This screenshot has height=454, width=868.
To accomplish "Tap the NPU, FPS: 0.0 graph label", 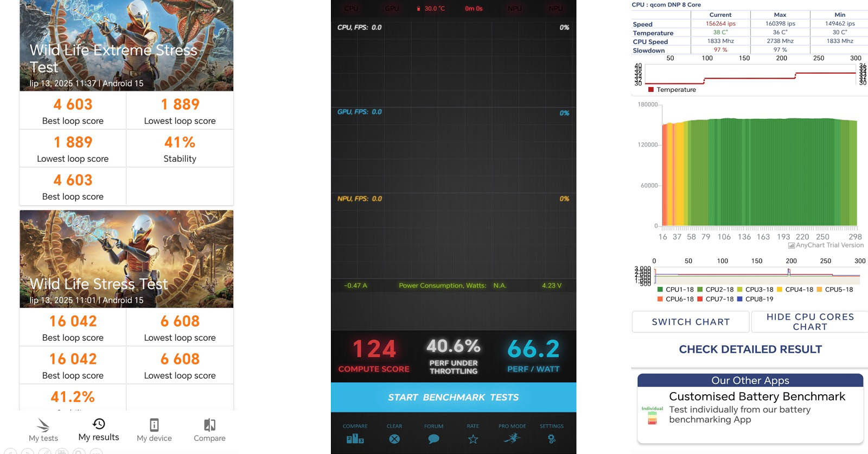I will coord(359,199).
